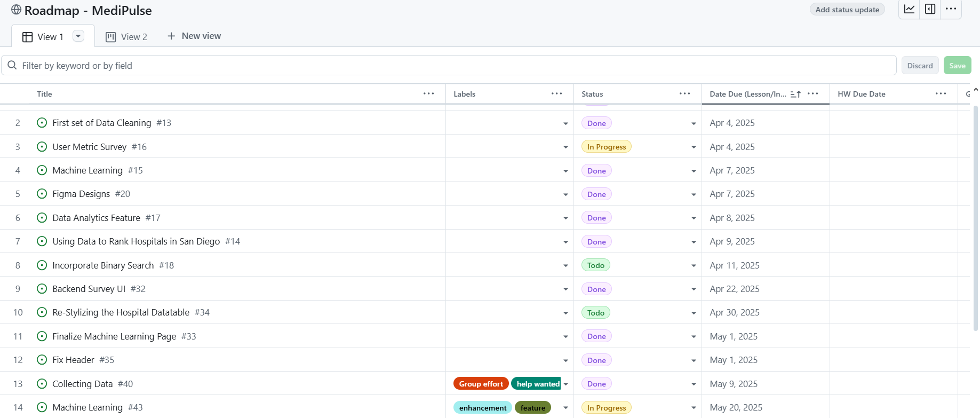Click the open issue icon for Incorporate Binary Search
Screen dimensions: 980x418
click(42, 265)
